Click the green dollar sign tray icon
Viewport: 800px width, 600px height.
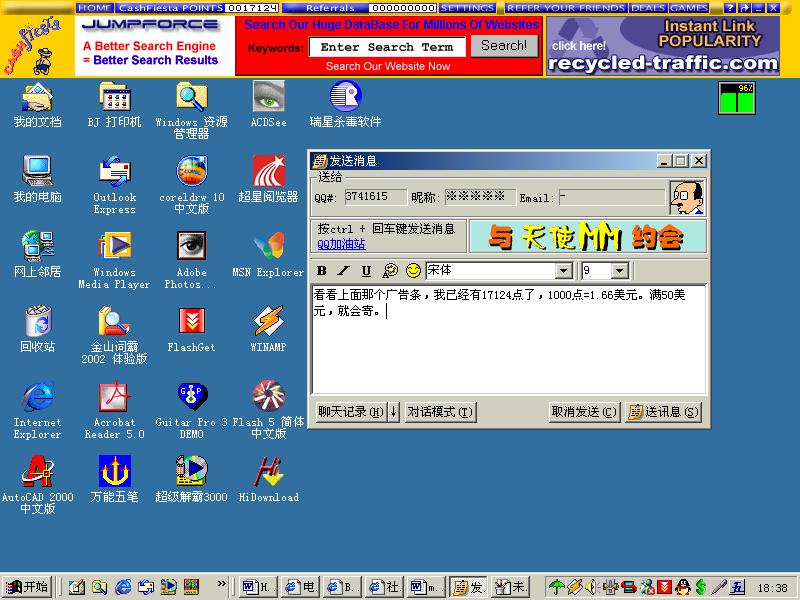[x=701, y=587]
